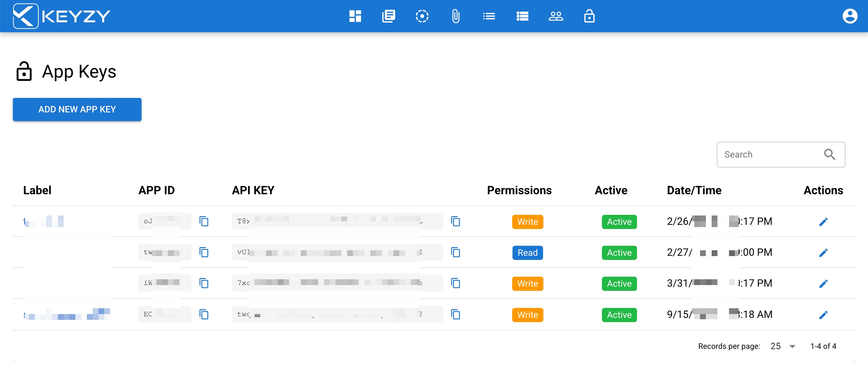Open the detailed table view icon
Viewport: 868px width, 373px height.
522,16
